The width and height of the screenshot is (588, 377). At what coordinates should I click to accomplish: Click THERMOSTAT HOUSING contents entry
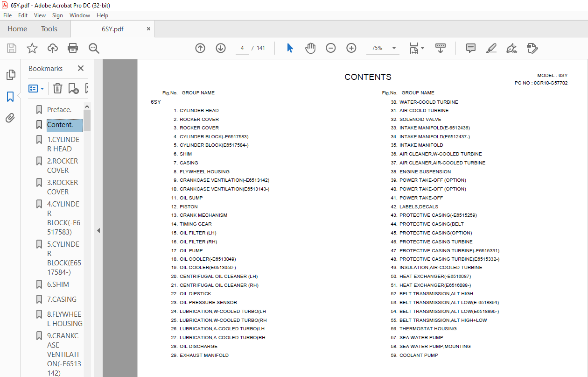pyautogui.click(x=428, y=329)
